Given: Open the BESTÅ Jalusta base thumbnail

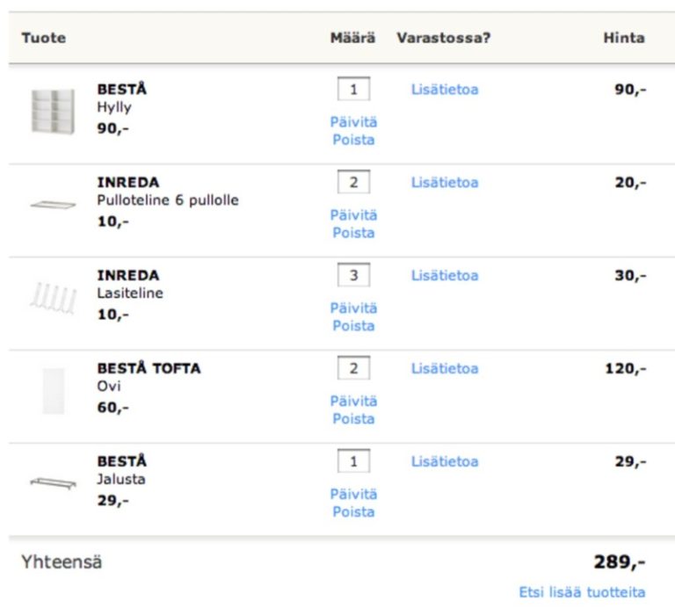Looking at the screenshot, I should (53, 482).
